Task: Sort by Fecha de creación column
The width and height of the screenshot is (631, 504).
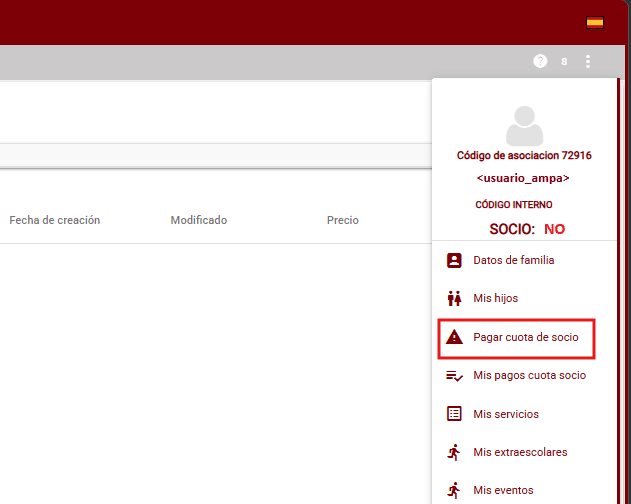Action: tap(55, 220)
